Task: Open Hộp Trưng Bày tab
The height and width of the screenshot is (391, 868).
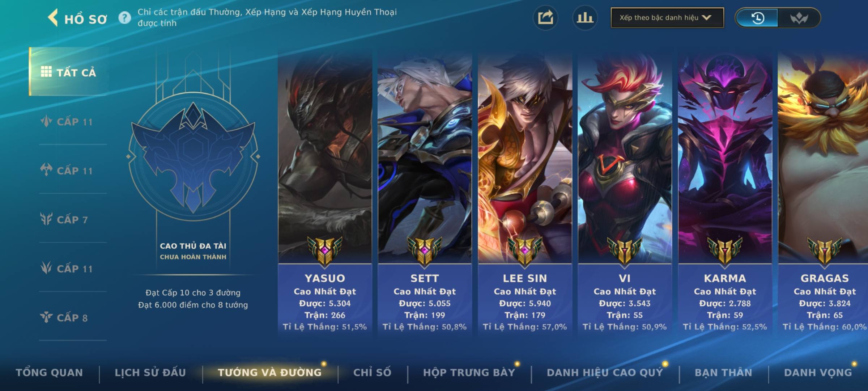Action: point(469,372)
